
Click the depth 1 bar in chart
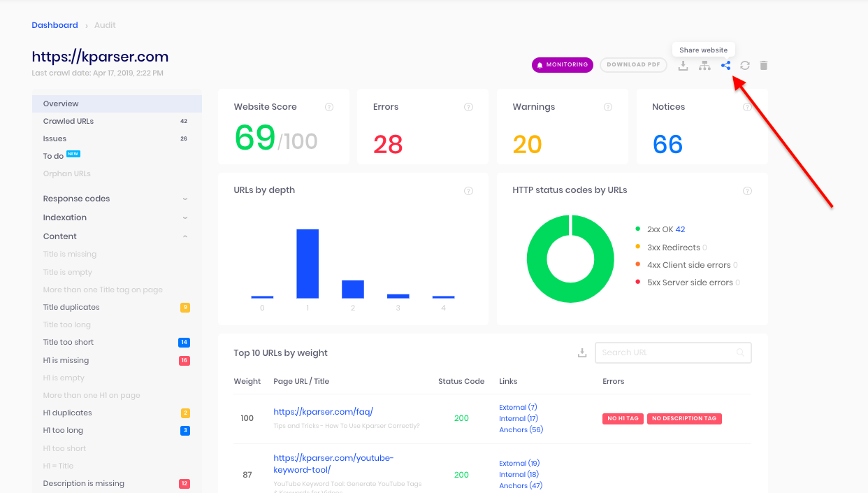pos(308,264)
